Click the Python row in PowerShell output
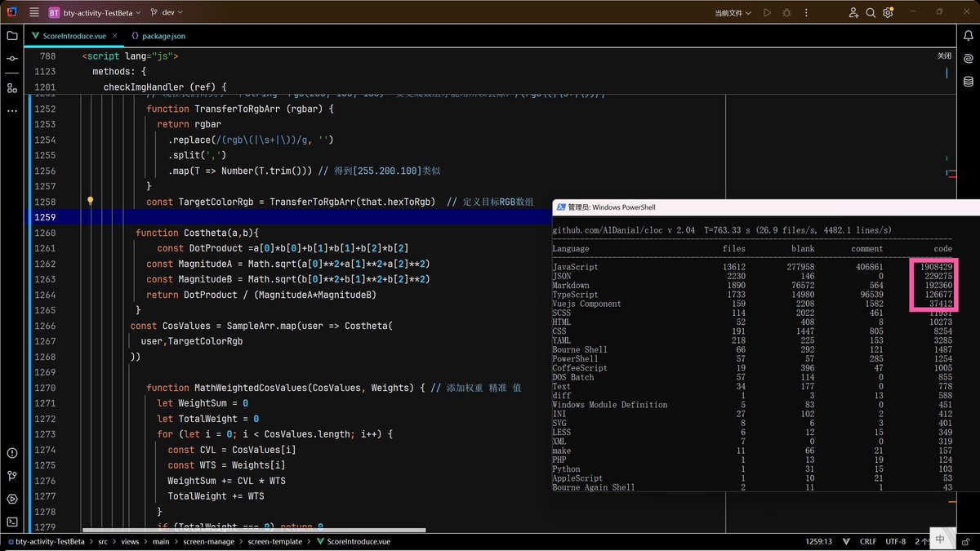 (752, 469)
